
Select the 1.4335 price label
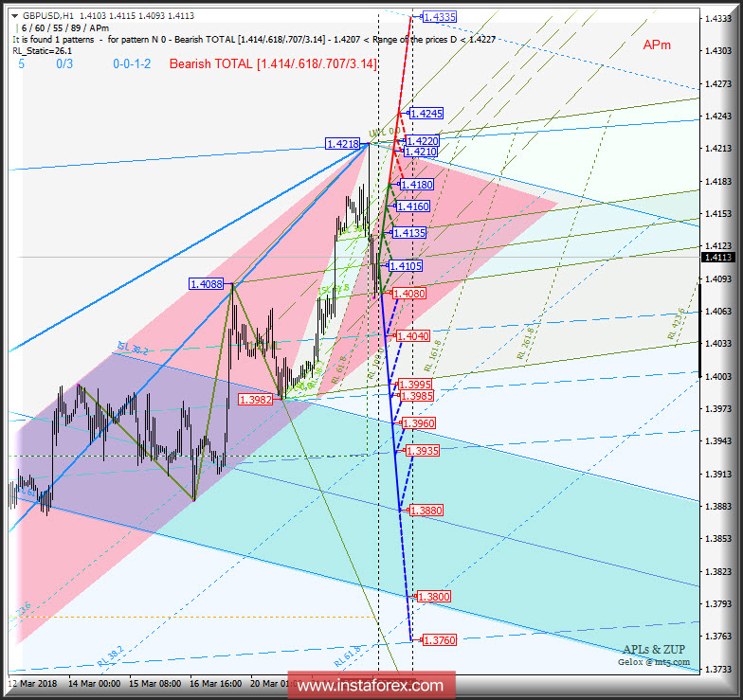tap(440, 17)
